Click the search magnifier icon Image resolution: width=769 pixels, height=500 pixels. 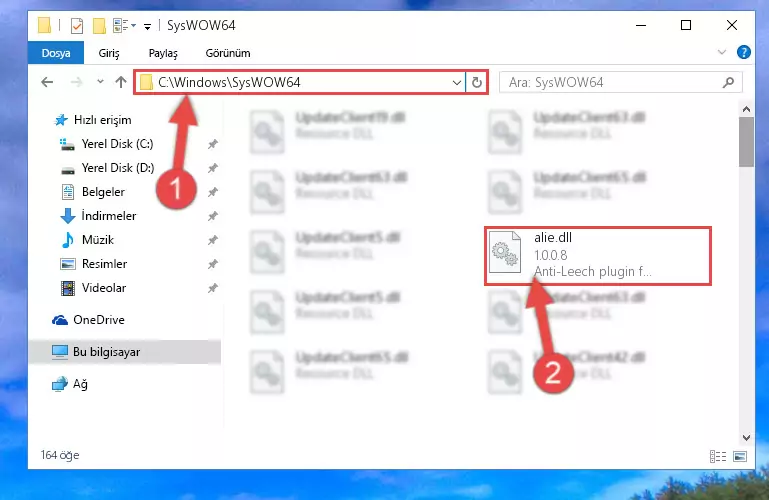[x=728, y=82]
